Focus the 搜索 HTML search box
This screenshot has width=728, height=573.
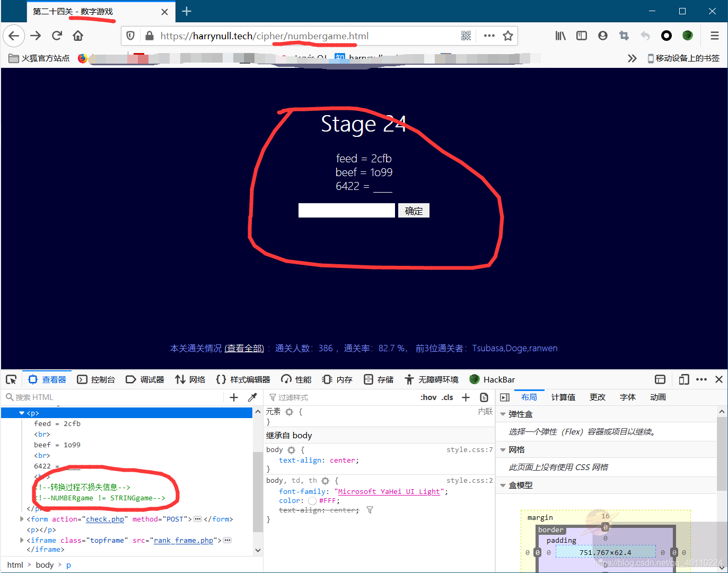click(113, 397)
